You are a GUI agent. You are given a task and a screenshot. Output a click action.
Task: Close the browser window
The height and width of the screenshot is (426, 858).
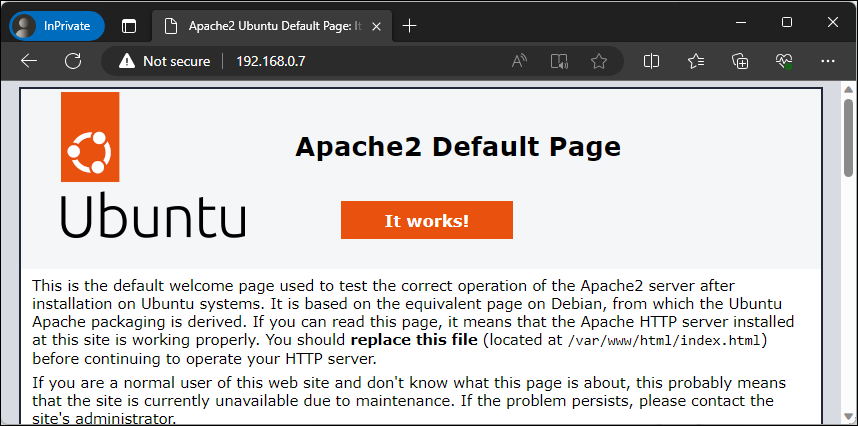tap(833, 22)
